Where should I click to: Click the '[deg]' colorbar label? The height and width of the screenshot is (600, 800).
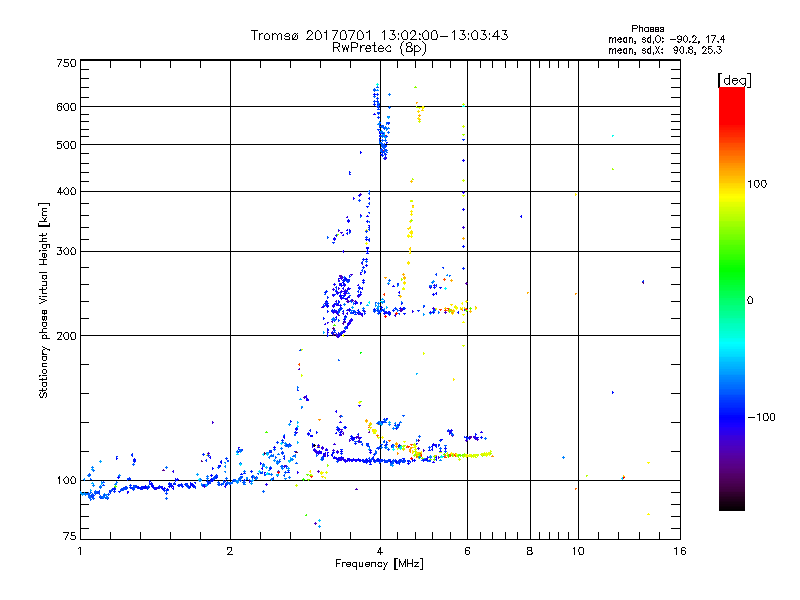[x=734, y=80]
